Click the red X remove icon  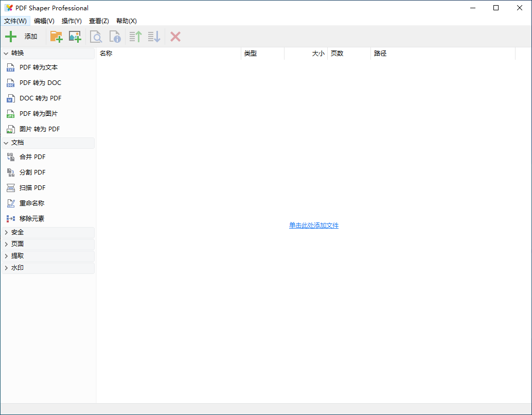175,37
